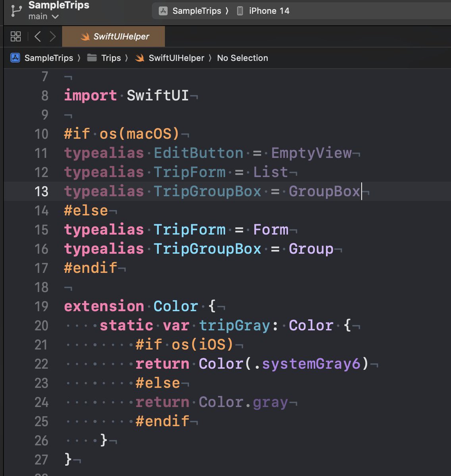Click the SampleTrips project icon in jump bar
The image size is (451, 476).
tap(15, 58)
